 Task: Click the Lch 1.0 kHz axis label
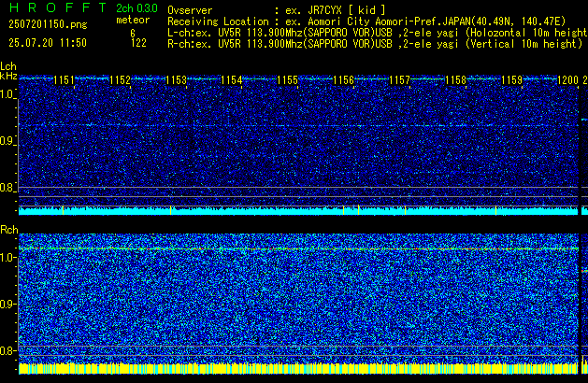[x=7, y=94]
